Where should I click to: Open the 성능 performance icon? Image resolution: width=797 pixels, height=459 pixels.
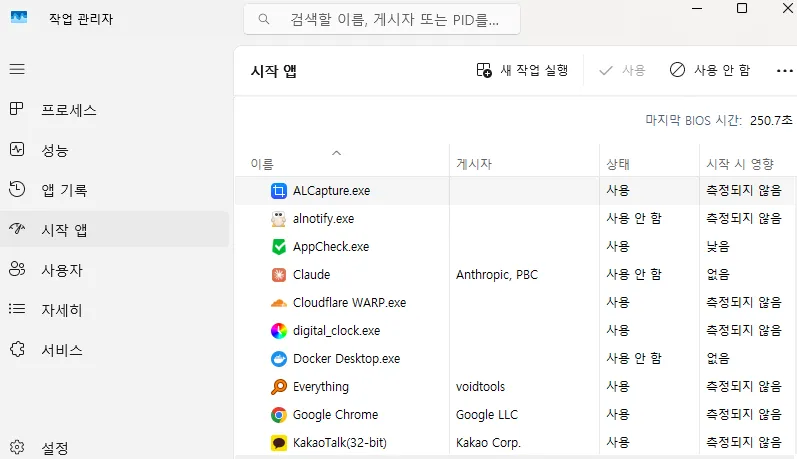point(17,149)
